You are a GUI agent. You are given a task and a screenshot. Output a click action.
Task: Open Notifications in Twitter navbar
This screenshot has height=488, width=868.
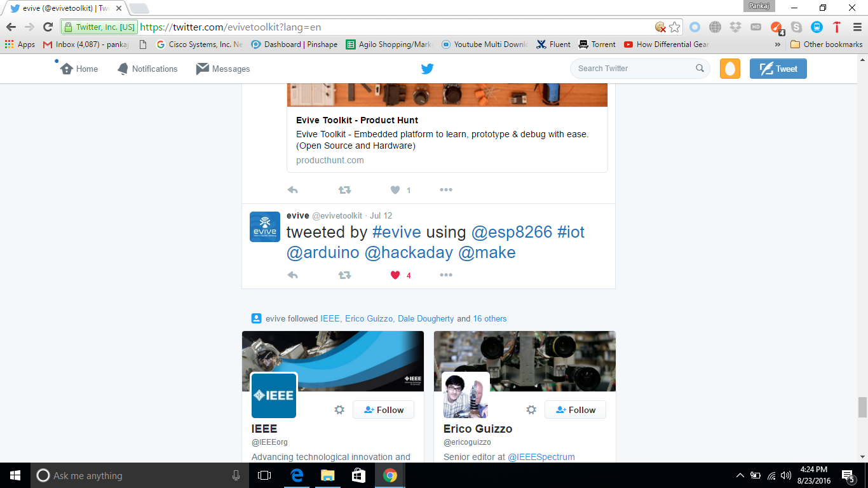click(x=147, y=69)
